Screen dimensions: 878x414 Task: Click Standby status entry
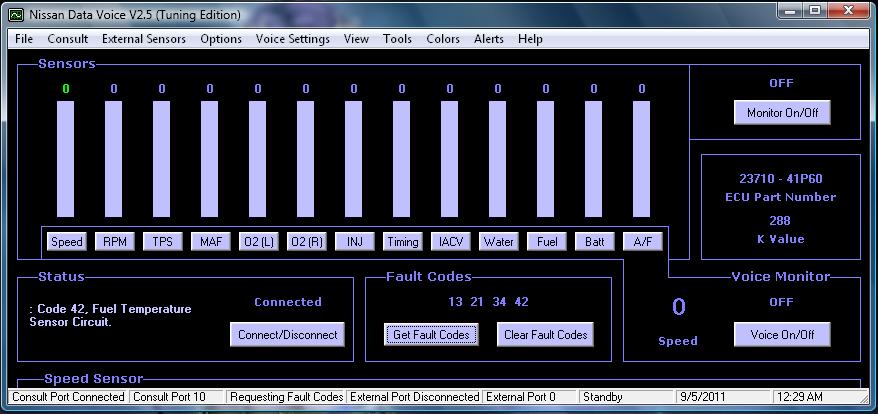pyautogui.click(x=627, y=397)
